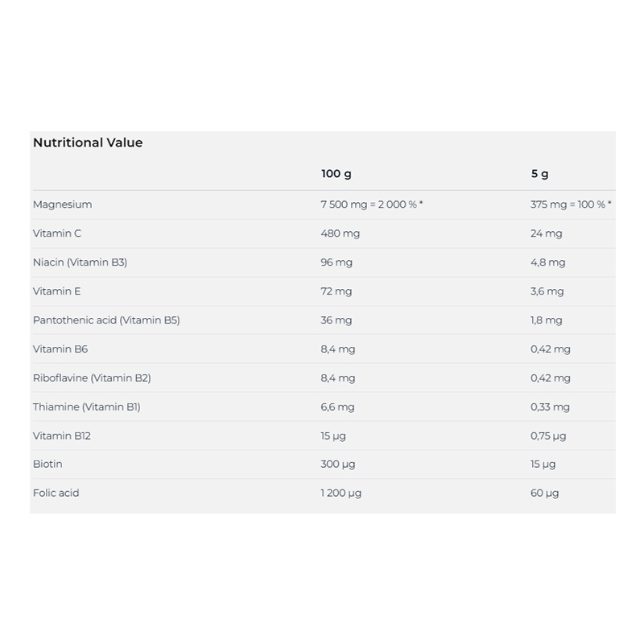Select the 480 mg Vitamin C value

point(340,233)
